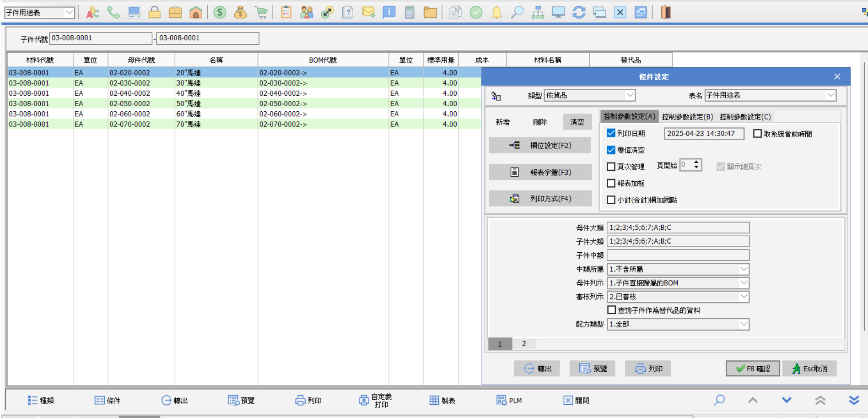Image resolution: width=868 pixels, height=418 pixels.
Task: Click the phone icon in toolbar
Action: (x=113, y=12)
